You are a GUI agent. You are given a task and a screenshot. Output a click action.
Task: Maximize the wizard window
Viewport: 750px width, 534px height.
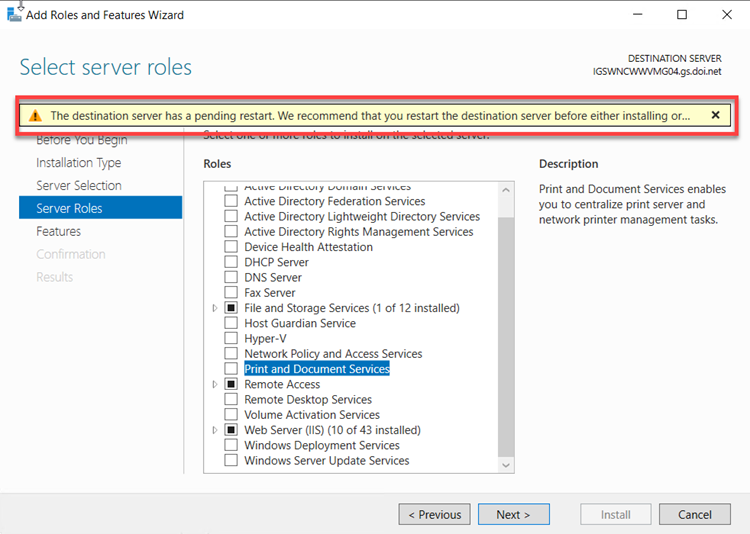pos(682,15)
